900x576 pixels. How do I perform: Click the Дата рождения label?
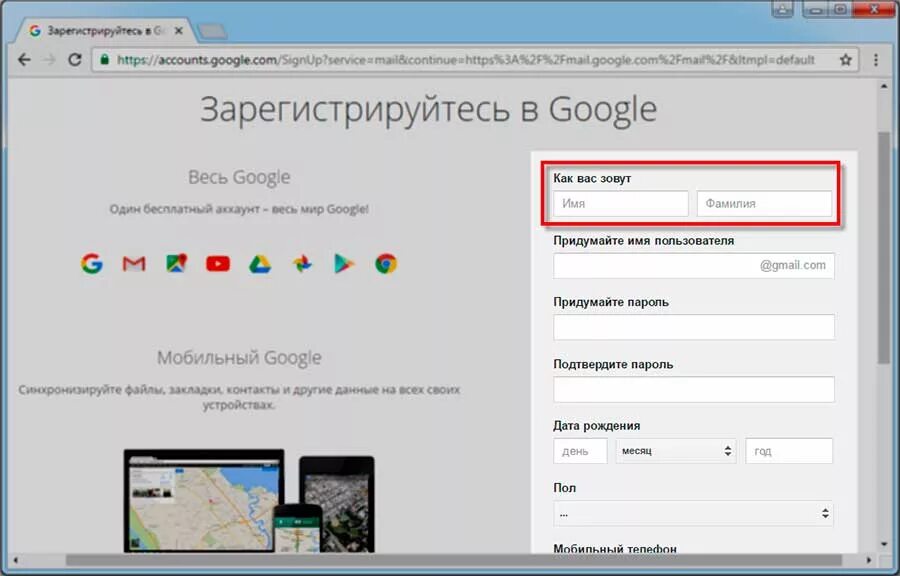coord(596,426)
